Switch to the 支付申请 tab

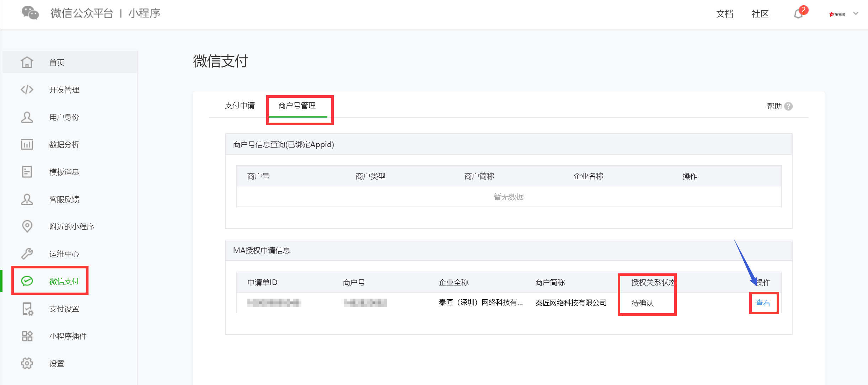(x=240, y=106)
